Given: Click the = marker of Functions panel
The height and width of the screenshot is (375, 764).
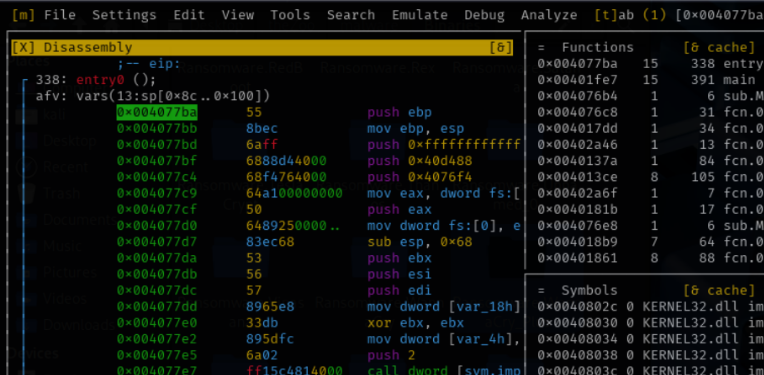Looking at the screenshot, I should click(x=541, y=47).
